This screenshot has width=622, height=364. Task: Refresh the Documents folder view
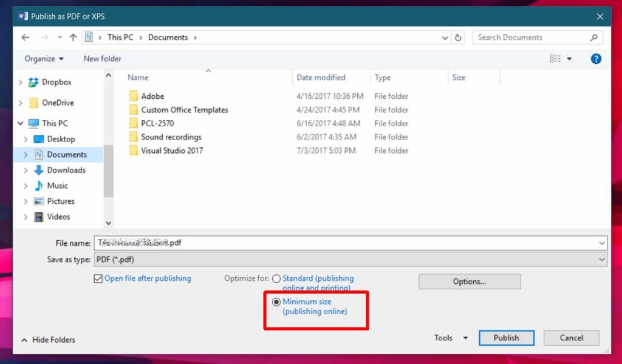click(x=459, y=37)
